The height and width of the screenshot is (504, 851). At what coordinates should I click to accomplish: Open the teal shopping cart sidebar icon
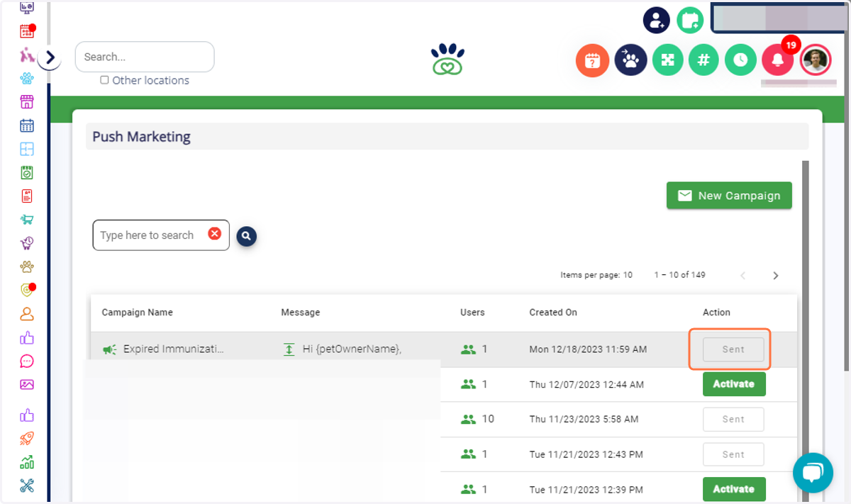(x=27, y=220)
